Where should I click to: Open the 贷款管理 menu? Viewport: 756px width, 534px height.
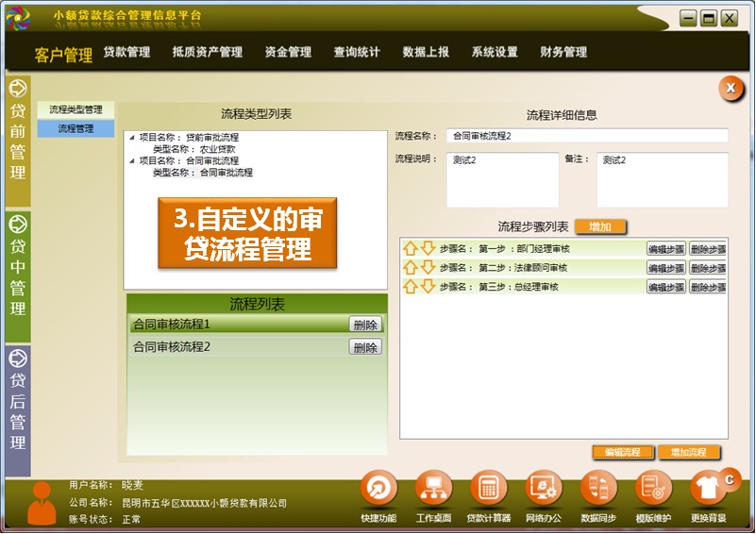click(126, 53)
